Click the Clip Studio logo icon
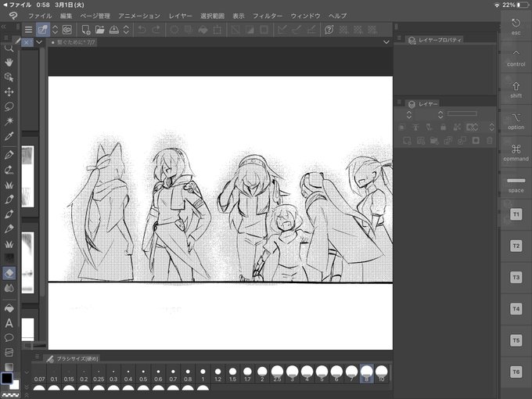This screenshot has width=532, height=399. [x=13, y=16]
